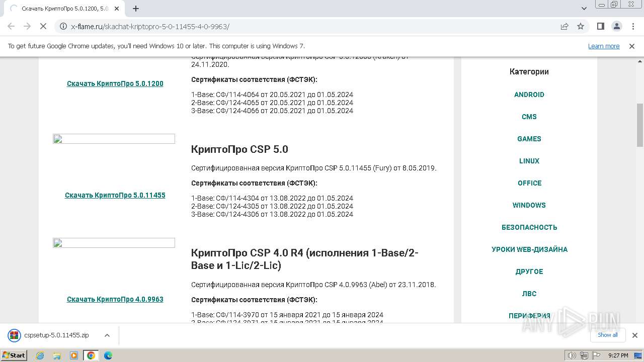
Task: Open the LINUX category
Action: point(529,161)
